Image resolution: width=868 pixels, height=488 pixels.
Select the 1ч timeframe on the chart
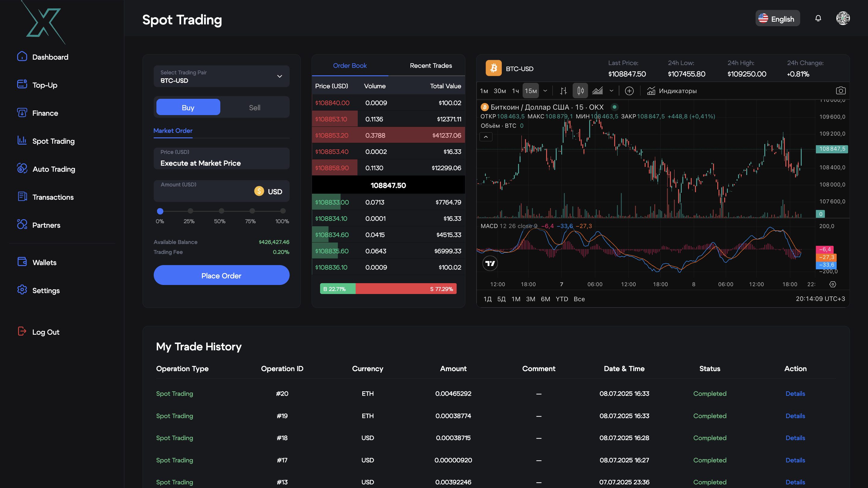click(x=515, y=91)
